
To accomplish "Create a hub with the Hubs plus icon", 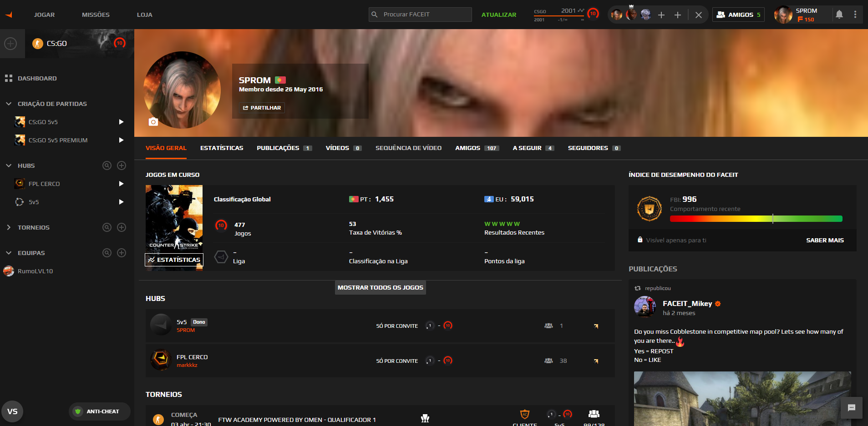I will tap(122, 165).
